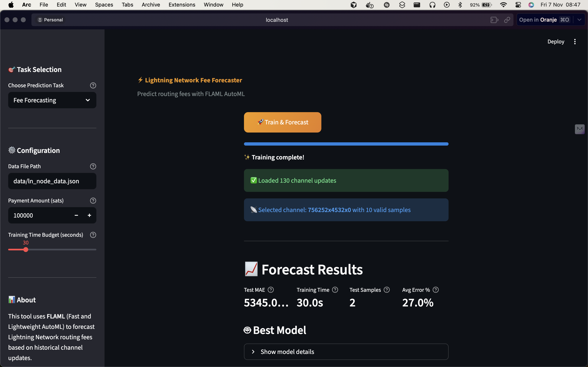This screenshot has width=588, height=367.
Task: Click help icon for Training Time Budget
Action: pos(93,235)
